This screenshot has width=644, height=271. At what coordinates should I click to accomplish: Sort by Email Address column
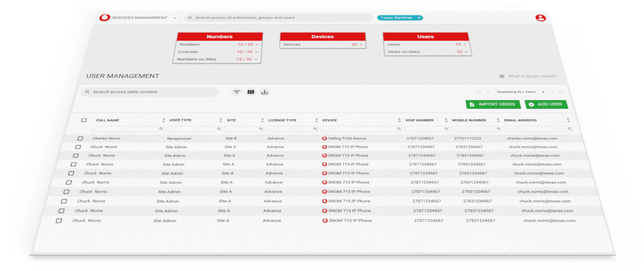click(568, 120)
